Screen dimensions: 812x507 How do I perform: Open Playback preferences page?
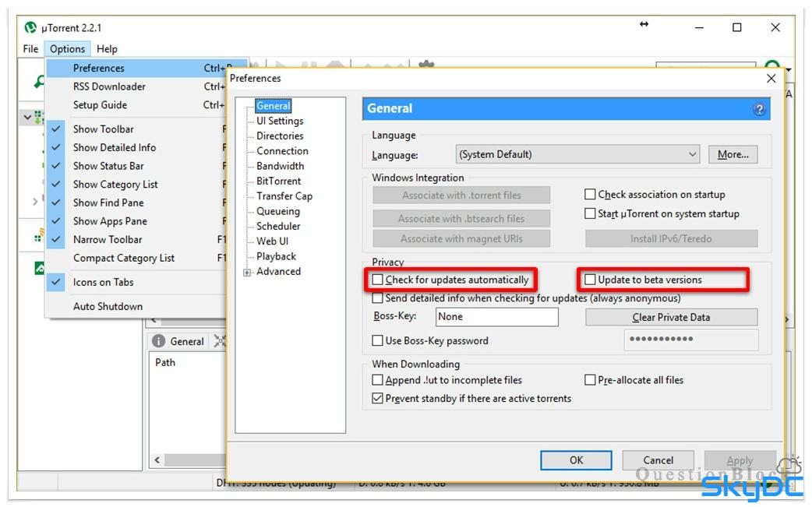point(277,256)
